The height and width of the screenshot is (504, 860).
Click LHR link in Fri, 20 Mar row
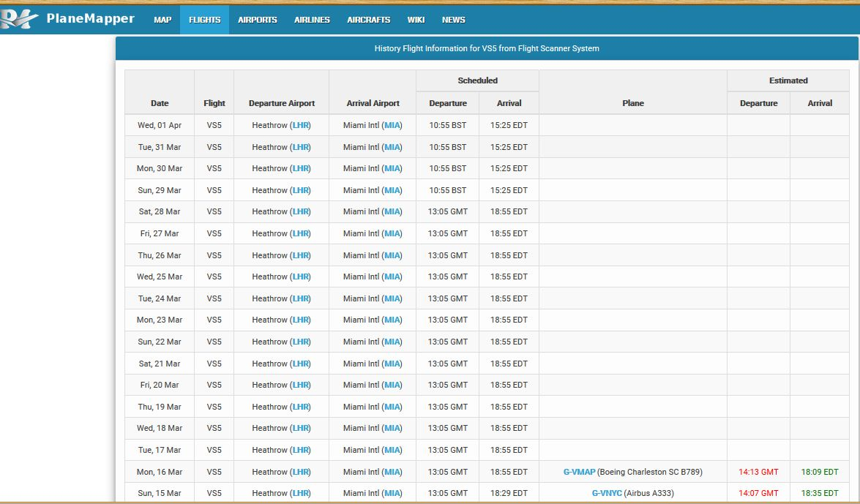(x=301, y=385)
